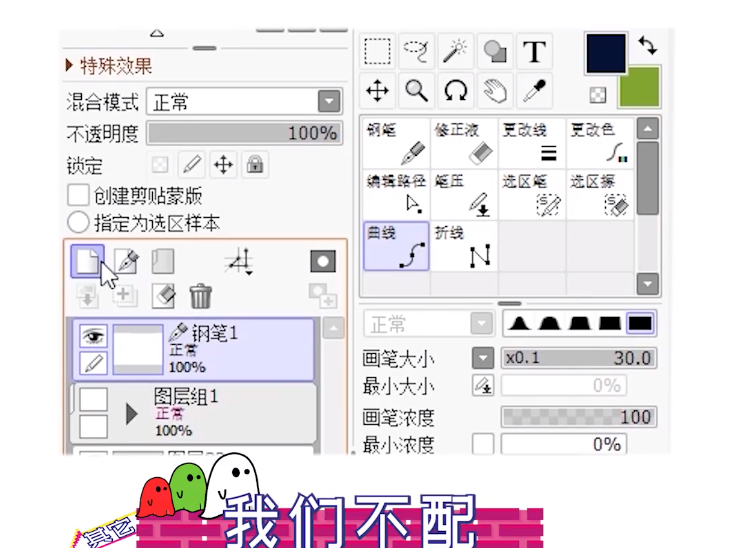This screenshot has width=740, height=548.
Task: Click the 最小浓度 0% field
Action: (x=564, y=444)
